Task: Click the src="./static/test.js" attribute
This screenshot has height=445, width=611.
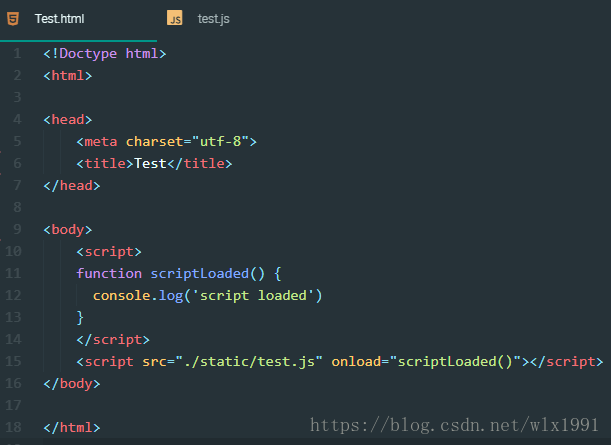Action: 232,362
